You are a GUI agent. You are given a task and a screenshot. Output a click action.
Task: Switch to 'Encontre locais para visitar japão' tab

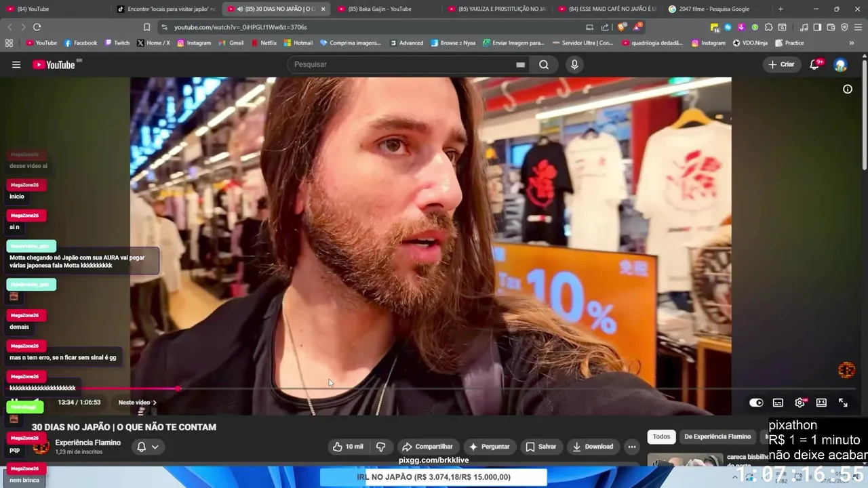pyautogui.click(x=165, y=9)
